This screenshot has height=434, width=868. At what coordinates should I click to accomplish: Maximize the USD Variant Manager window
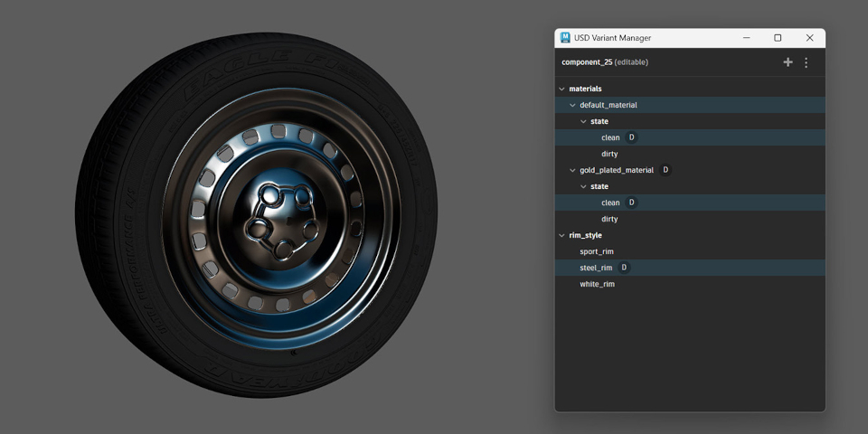pyautogui.click(x=778, y=38)
